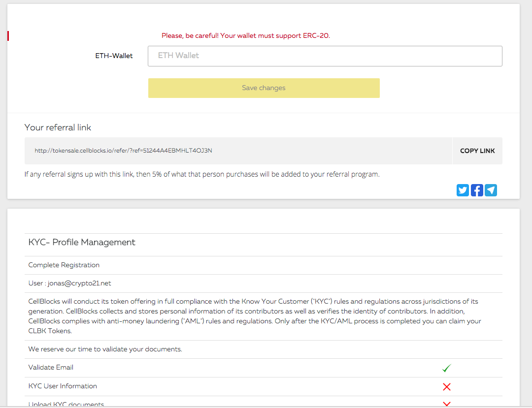The height and width of the screenshot is (408, 532).
Task: Select the tokensale.cellblocks.io referral URL text
Action: click(123, 151)
